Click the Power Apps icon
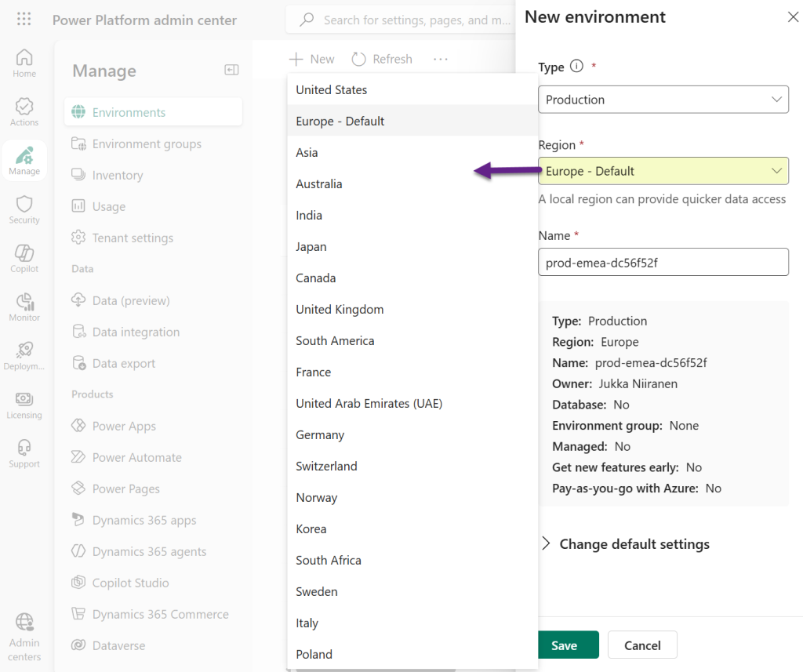The height and width of the screenshot is (672, 803). 78,426
